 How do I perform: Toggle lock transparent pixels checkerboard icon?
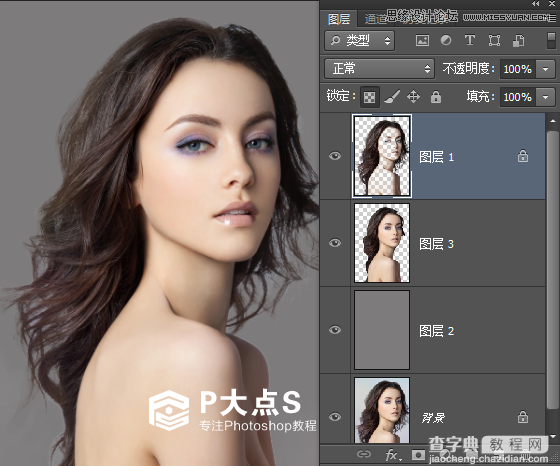tap(369, 97)
